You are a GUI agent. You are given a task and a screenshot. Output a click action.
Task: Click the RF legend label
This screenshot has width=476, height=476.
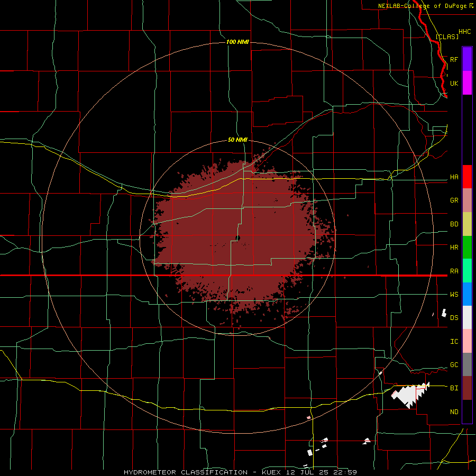pyautogui.click(x=454, y=59)
